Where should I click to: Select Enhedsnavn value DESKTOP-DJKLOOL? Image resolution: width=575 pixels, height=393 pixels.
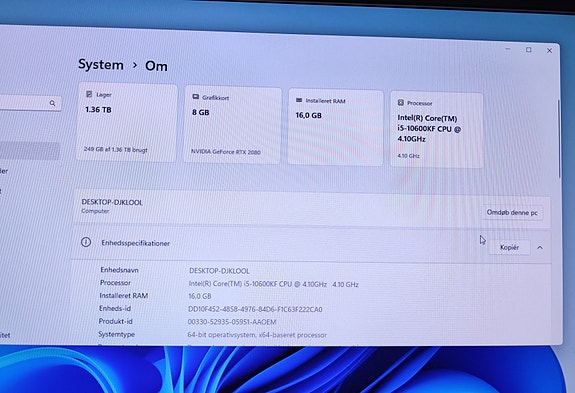219,271
